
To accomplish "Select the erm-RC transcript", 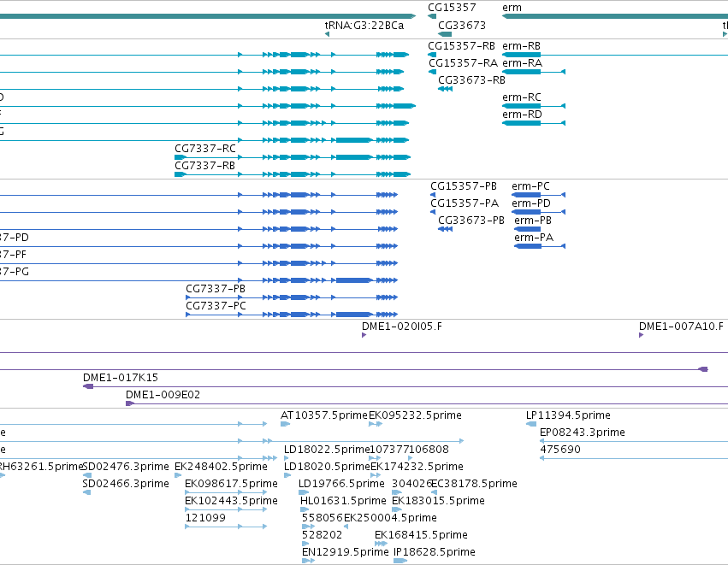I will click(x=534, y=106).
